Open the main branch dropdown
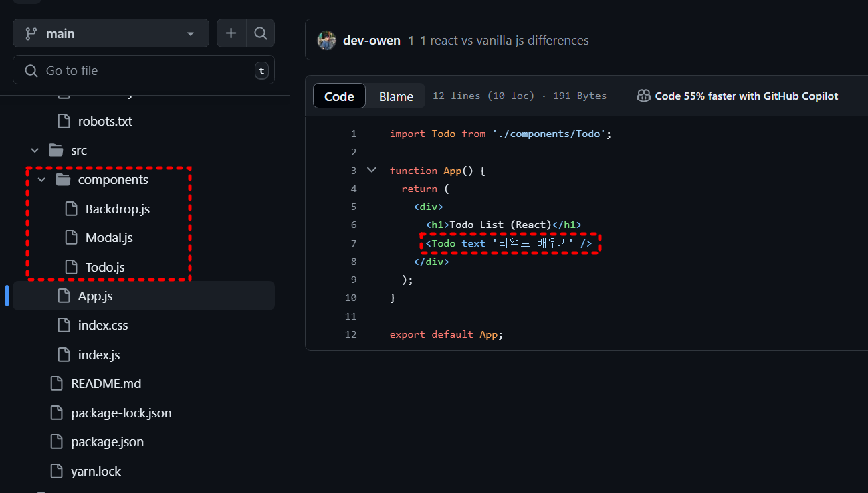The image size is (868, 493). click(111, 33)
